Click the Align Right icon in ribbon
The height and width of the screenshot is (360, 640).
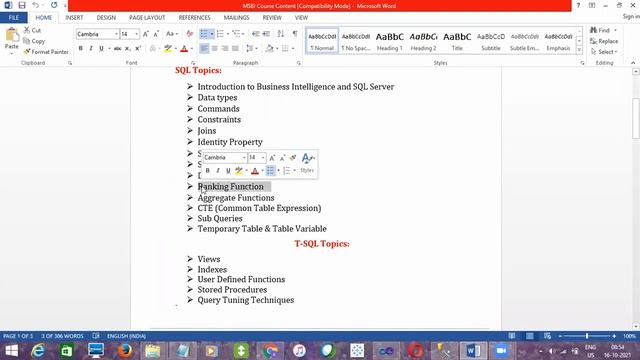pos(225,49)
